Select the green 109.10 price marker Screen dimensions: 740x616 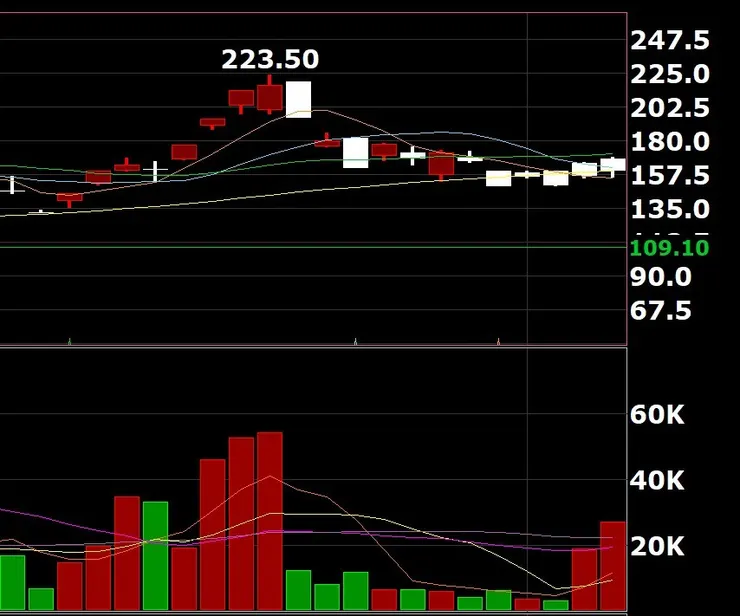click(x=669, y=248)
